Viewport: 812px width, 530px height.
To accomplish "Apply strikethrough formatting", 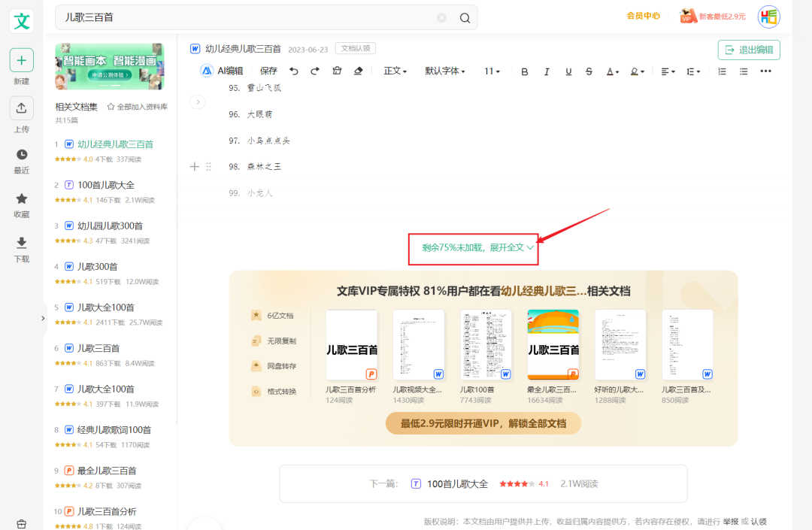I will coord(589,71).
